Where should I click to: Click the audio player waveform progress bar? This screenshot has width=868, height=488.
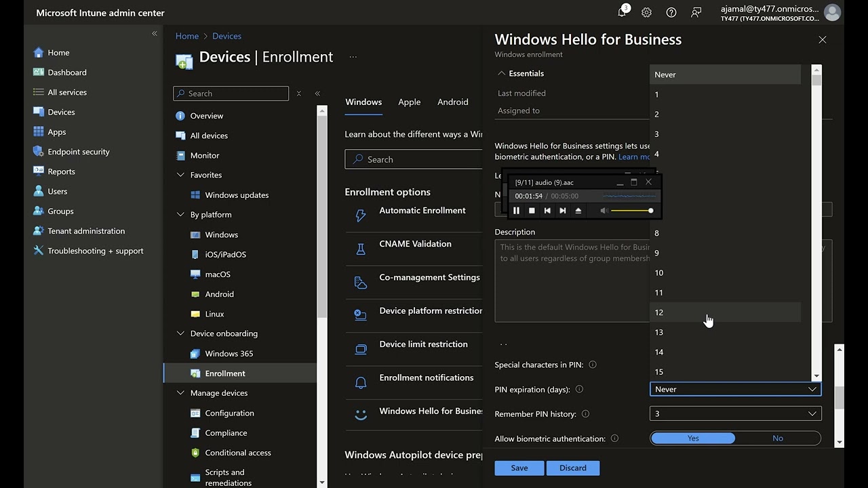click(630, 196)
